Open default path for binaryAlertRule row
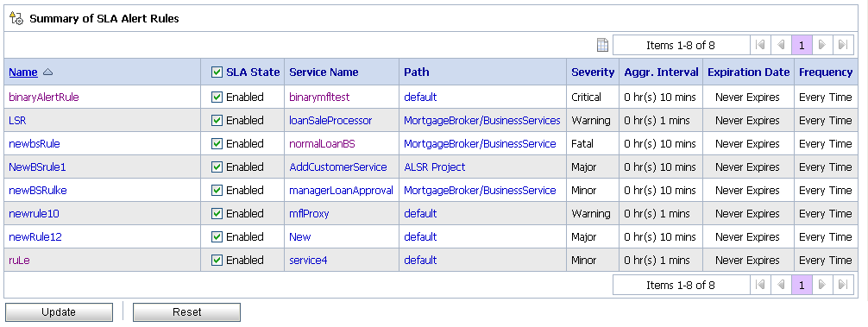 tap(420, 97)
